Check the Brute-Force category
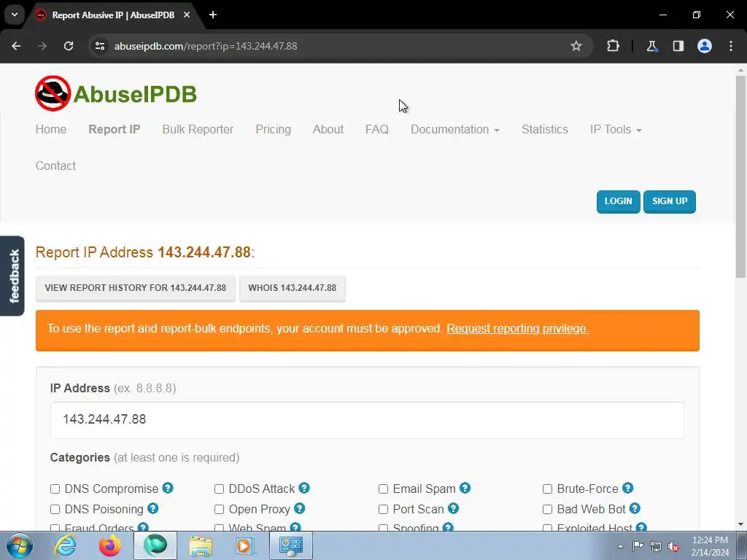This screenshot has width=747, height=560. click(547, 489)
